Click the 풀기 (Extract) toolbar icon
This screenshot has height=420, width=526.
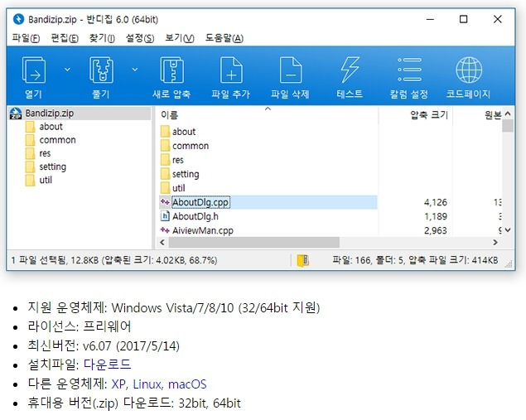[101, 70]
